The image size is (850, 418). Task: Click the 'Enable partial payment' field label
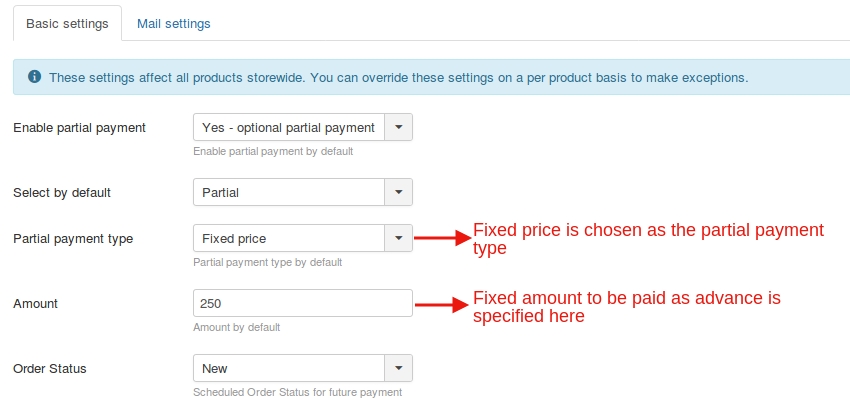click(79, 127)
